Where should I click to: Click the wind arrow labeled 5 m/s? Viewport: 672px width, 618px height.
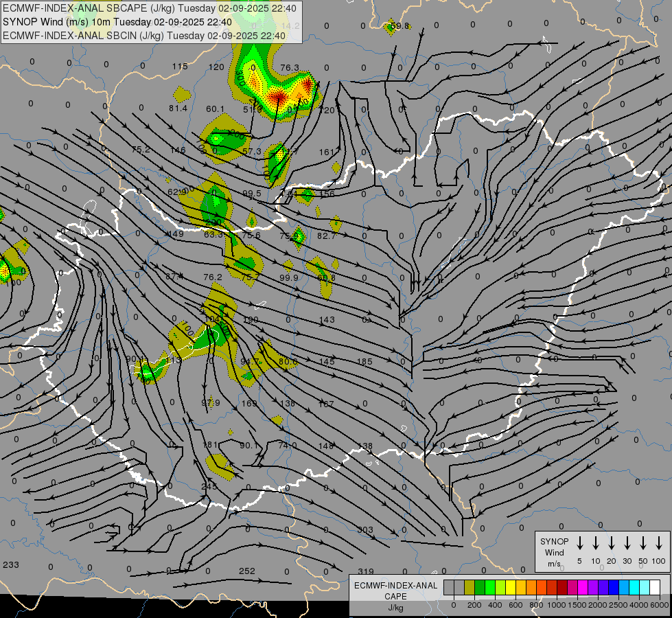(579, 542)
